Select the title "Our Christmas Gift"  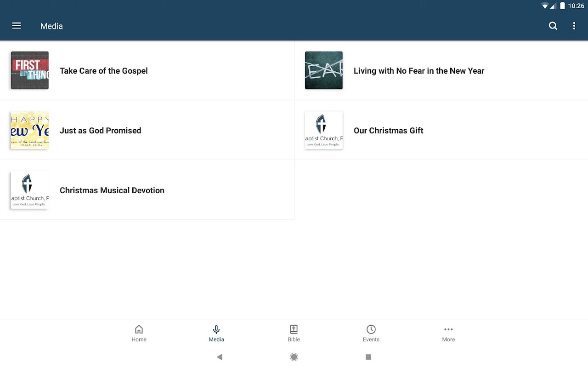(389, 131)
